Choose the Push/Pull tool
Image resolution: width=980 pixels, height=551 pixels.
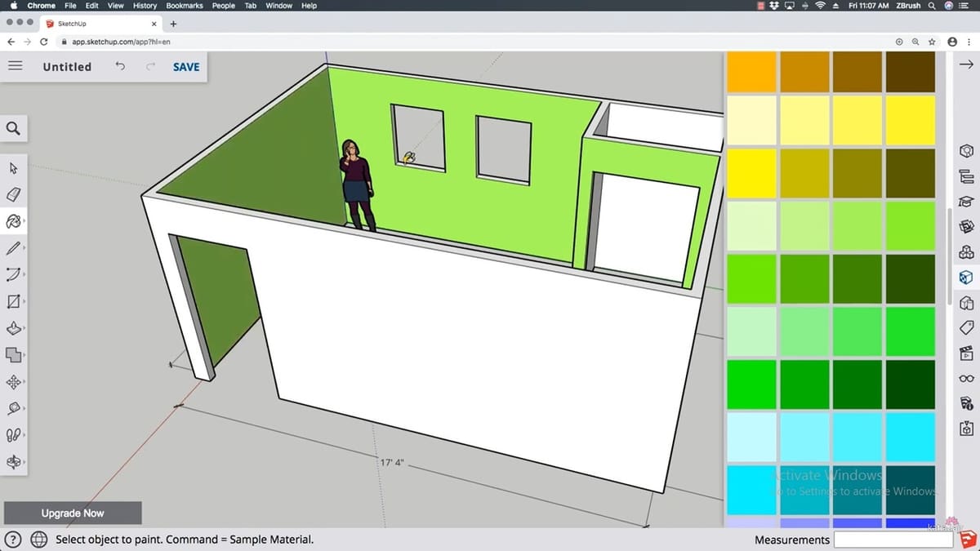coord(12,329)
